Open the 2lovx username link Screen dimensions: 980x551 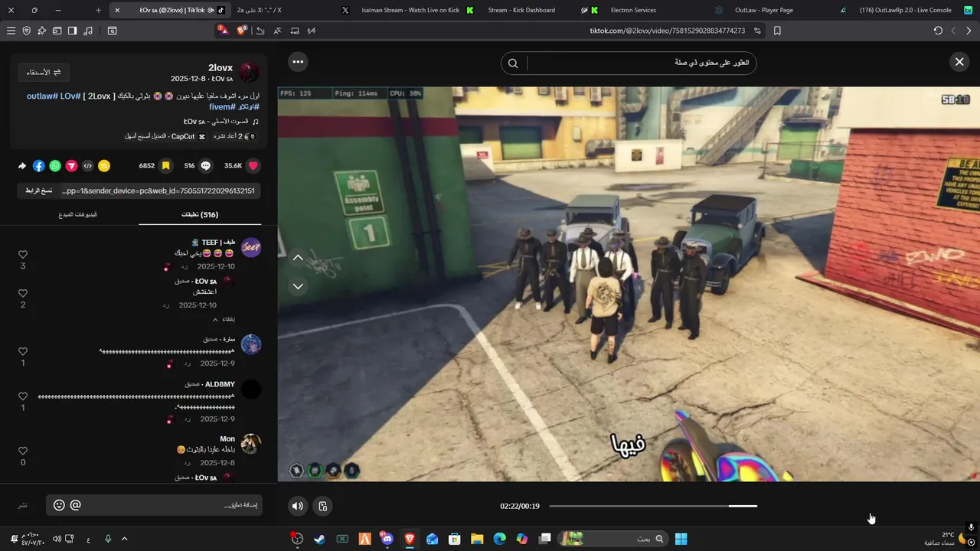pos(220,67)
